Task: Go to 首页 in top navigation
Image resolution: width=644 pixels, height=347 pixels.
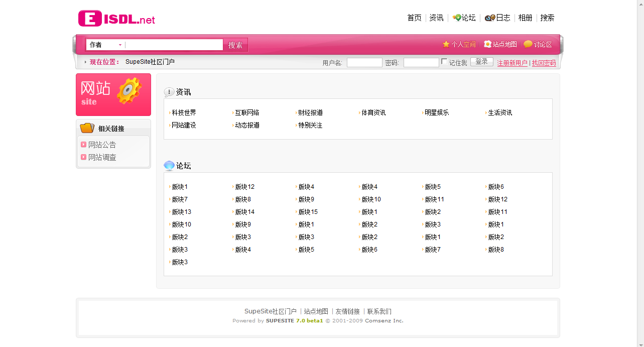Action: [415, 18]
